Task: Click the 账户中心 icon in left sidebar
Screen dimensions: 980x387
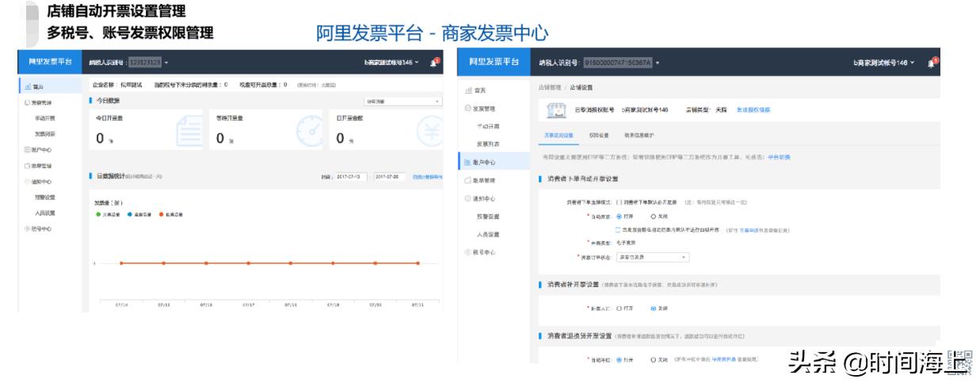Action: (28, 150)
